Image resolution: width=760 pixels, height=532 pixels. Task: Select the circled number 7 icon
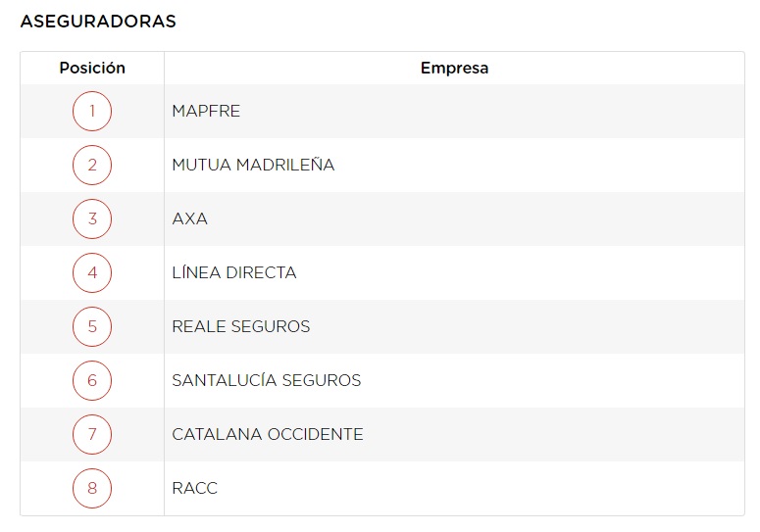92,434
